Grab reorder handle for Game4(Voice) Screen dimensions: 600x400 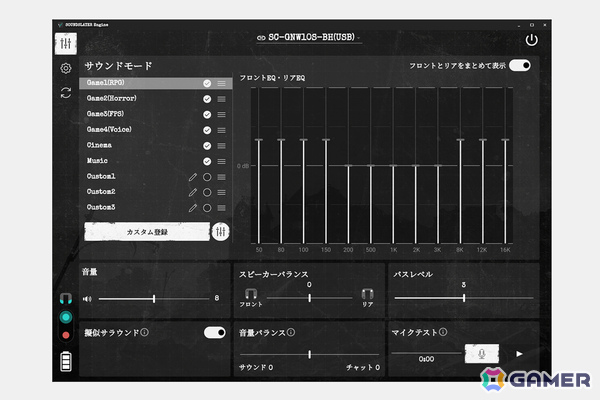pos(222,131)
